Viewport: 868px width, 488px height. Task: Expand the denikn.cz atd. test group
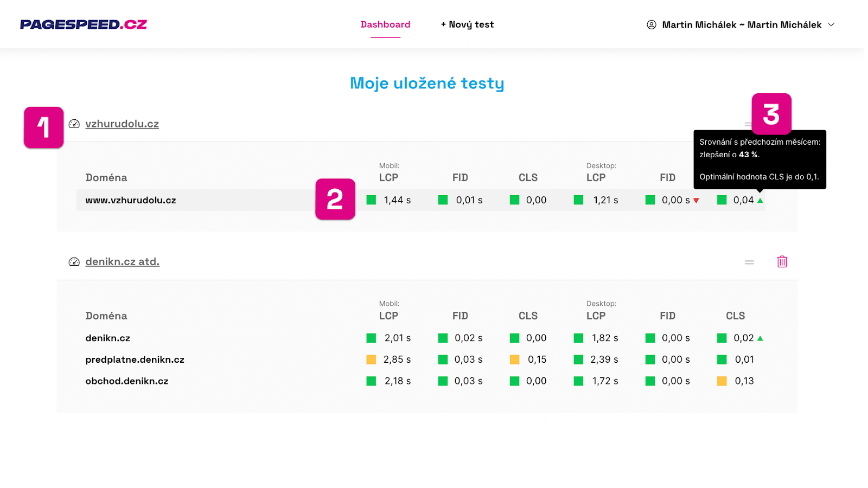(122, 261)
